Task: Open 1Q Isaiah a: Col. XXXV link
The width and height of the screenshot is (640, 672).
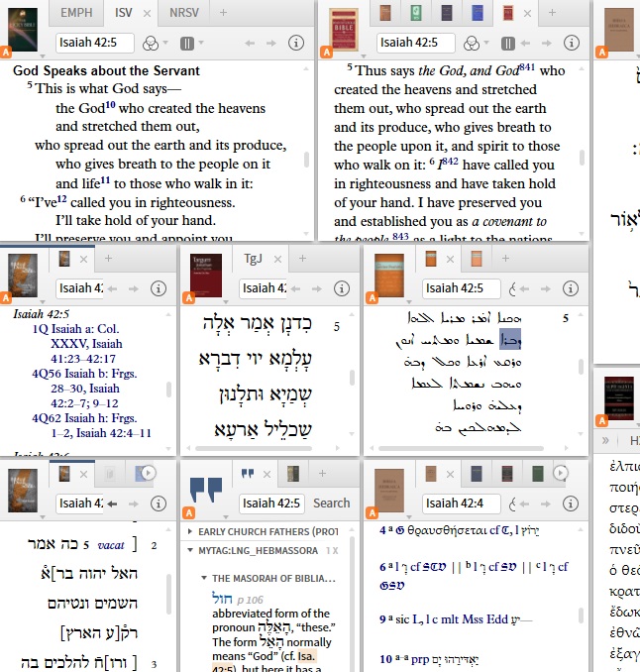Action: click(77, 344)
